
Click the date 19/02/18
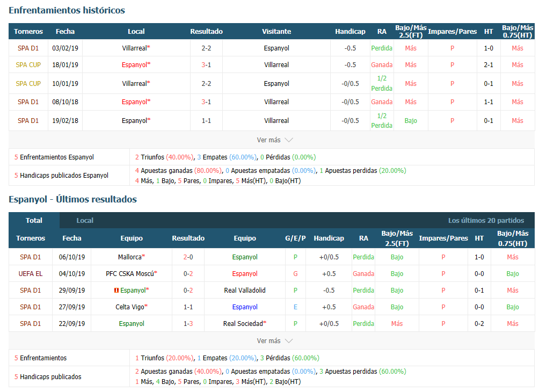[65, 121]
